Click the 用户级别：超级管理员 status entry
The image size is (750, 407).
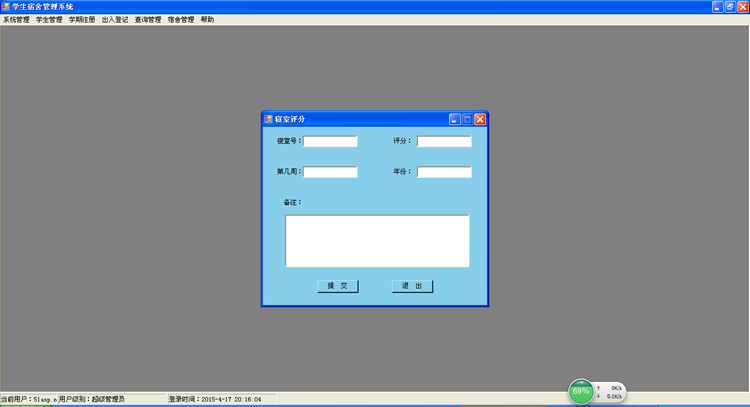pyautogui.click(x=91, y=399)
